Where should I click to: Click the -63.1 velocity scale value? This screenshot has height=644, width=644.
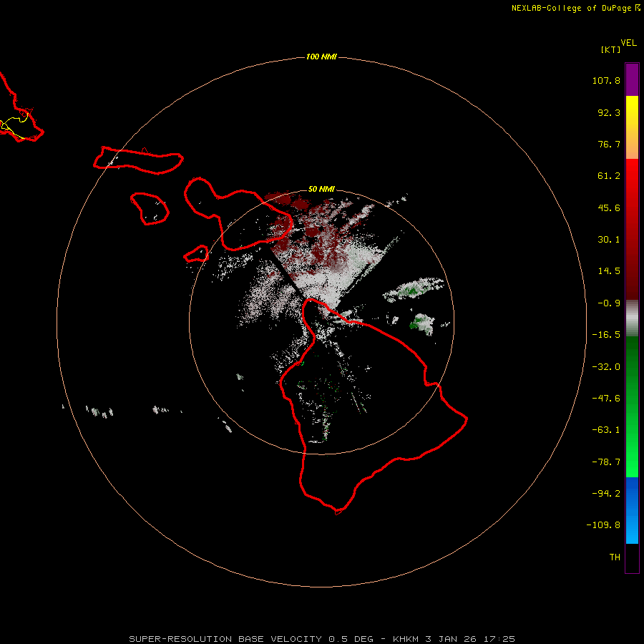606,430
